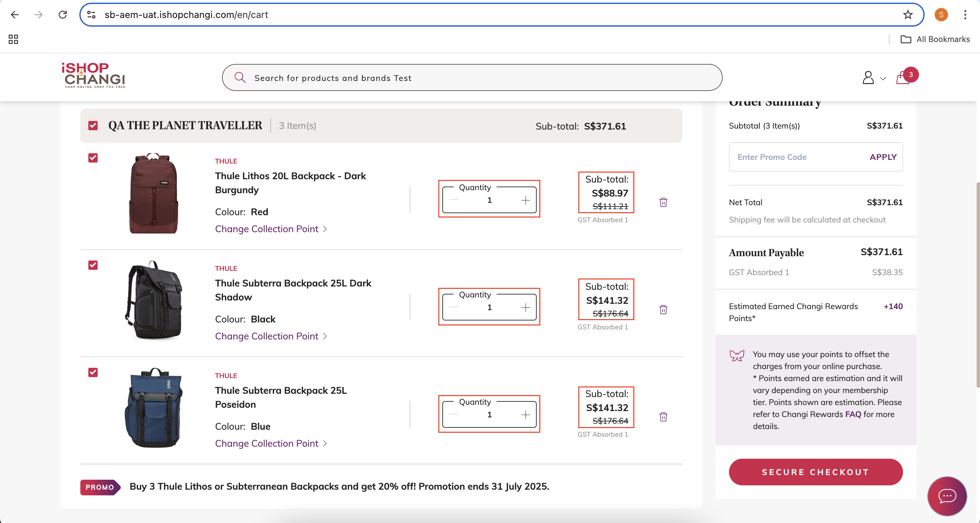Screen dimensions: 980x523
Task: Click the THULE brand above Poseidon
Action: pos(226,375)
